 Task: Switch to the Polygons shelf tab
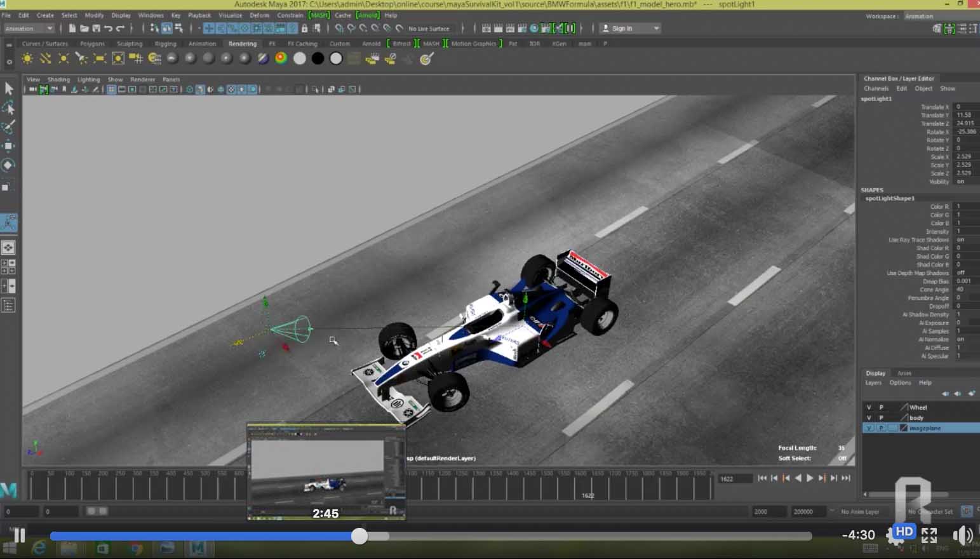pyautogui.click(x=92, y=44)
